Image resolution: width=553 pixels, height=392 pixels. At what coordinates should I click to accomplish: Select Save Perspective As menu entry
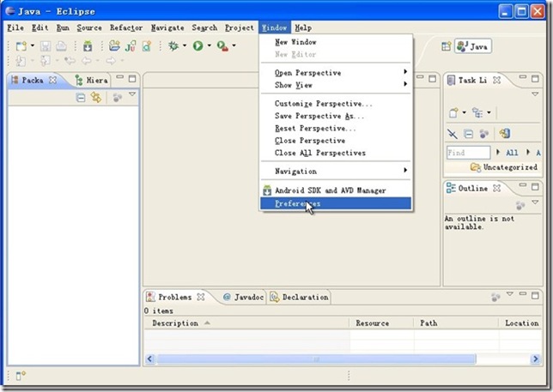(x=336, y=116)
